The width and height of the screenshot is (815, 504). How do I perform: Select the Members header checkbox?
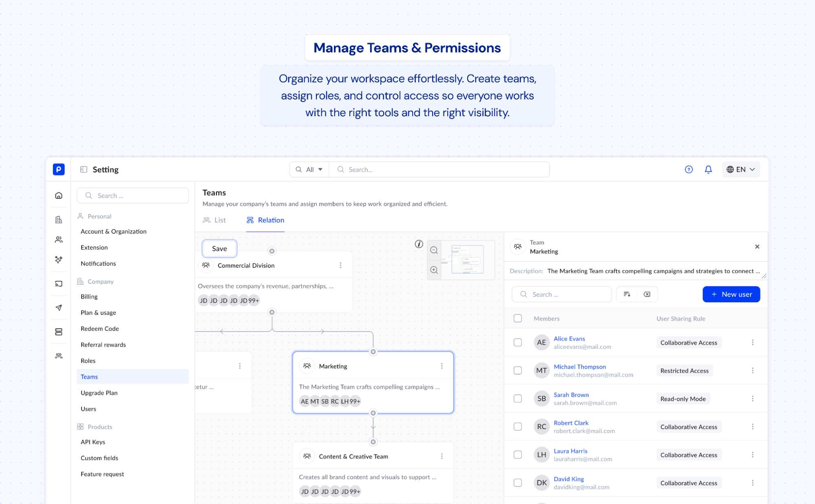tap(518, 318)
